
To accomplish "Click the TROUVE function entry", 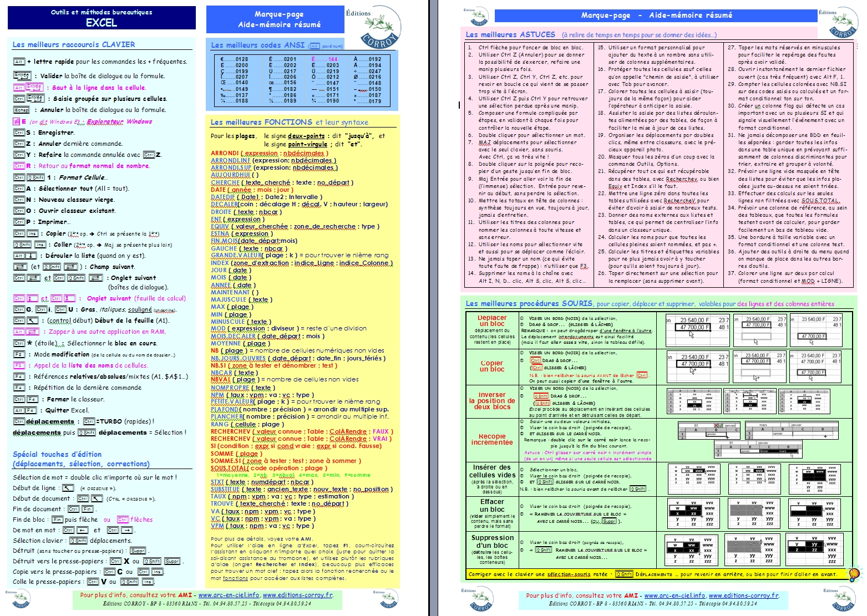I will [280, 504].
